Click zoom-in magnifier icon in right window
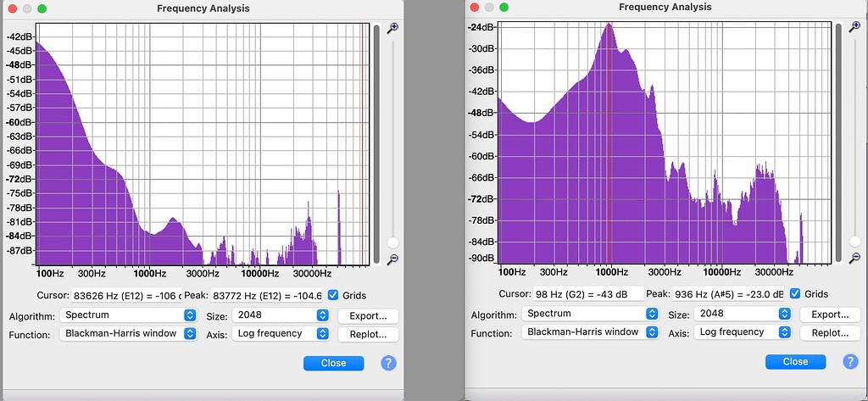Viewport: 868px width, 401px height. point(854,27)
